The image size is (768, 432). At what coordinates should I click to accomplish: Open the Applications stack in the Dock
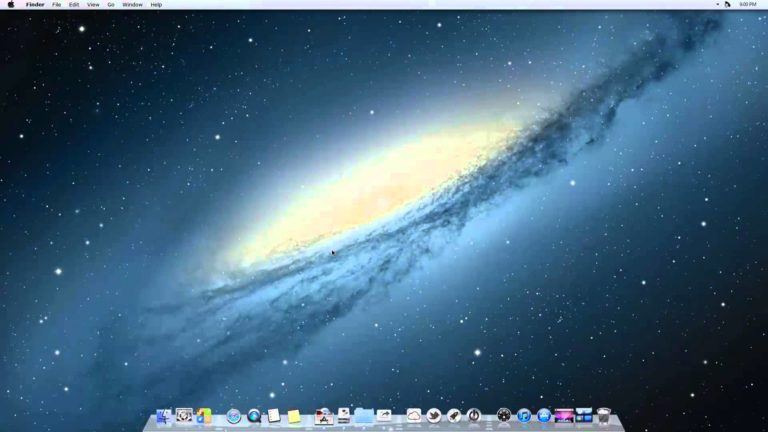pos(324,416)
